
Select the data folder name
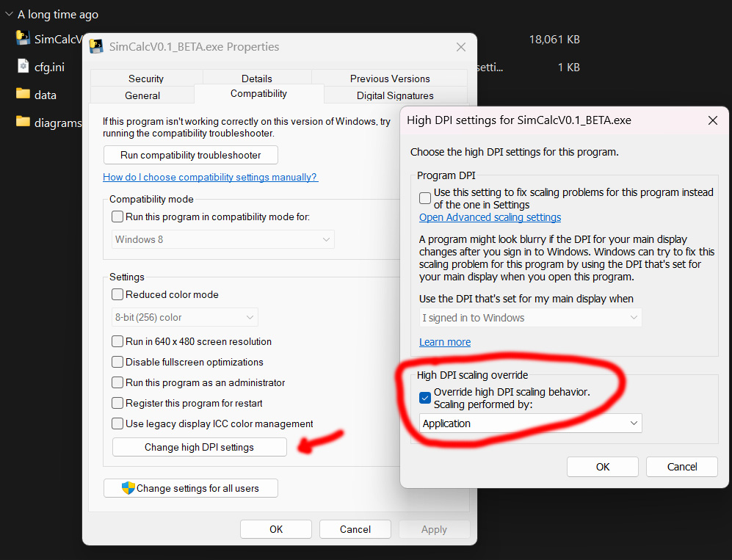coord(46,95)
